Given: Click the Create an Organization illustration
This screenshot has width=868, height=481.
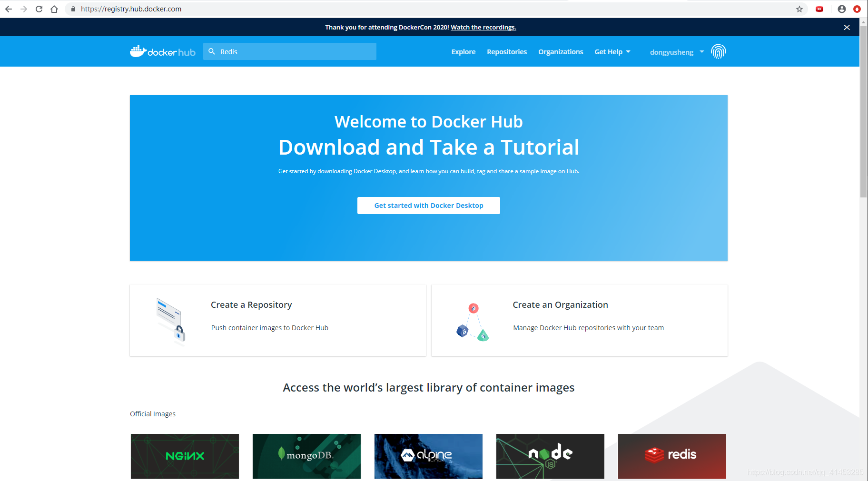Looking at the screenshot, I should coord(473,322).
